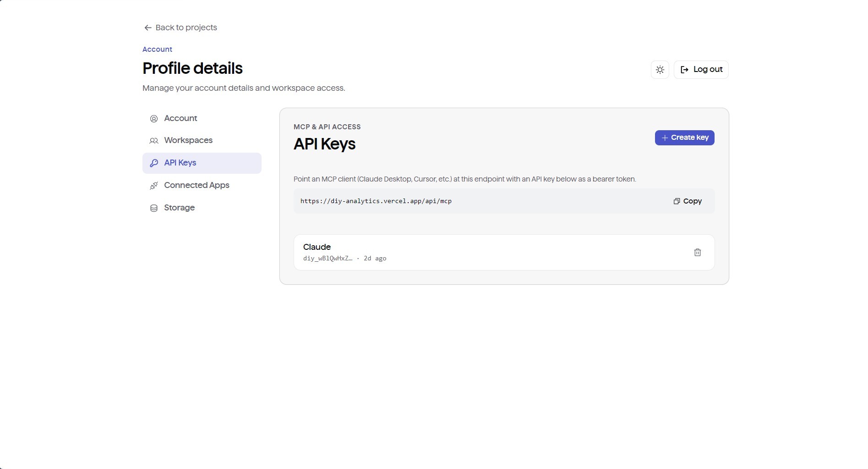Image resolution: width=868 pixels, height=469 pixels.
Task: Click the diy_wBlQwHxZ… key prefix
Action: tap(328, 259)
